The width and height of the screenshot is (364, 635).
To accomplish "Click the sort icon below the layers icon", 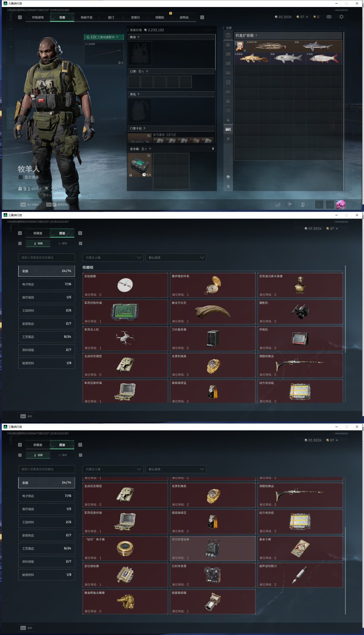I will pos(228,186).
